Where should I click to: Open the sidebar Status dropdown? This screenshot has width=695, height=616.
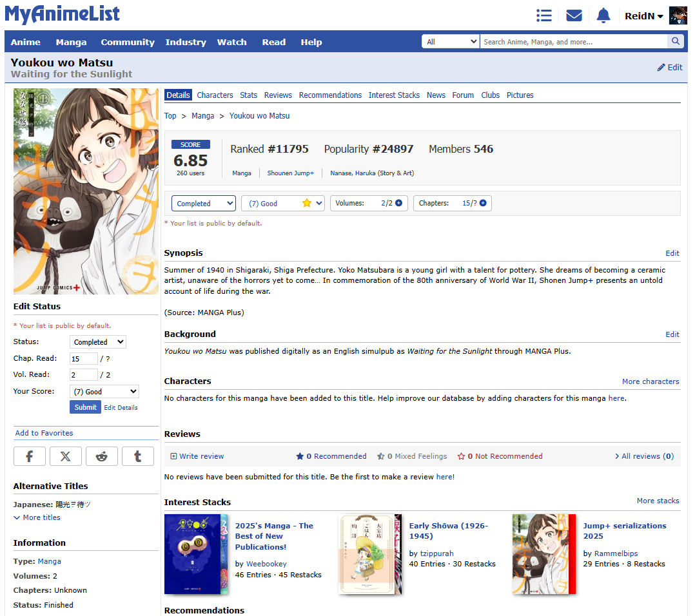click(98, 342)
